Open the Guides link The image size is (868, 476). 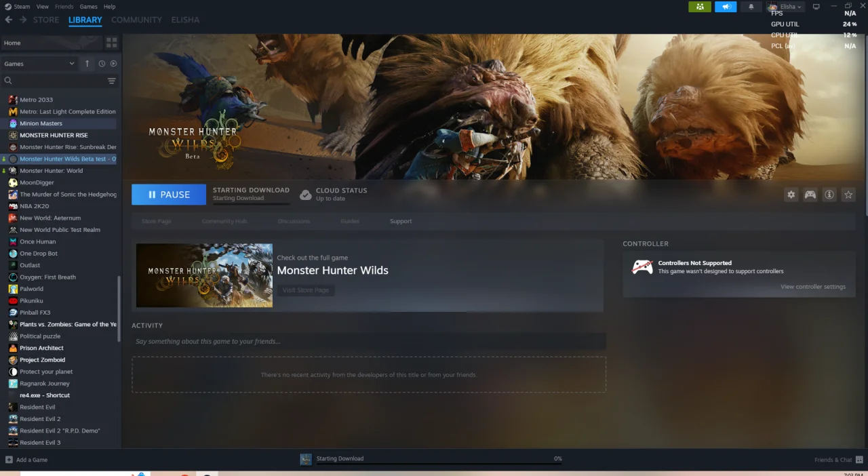click(350, 221)
